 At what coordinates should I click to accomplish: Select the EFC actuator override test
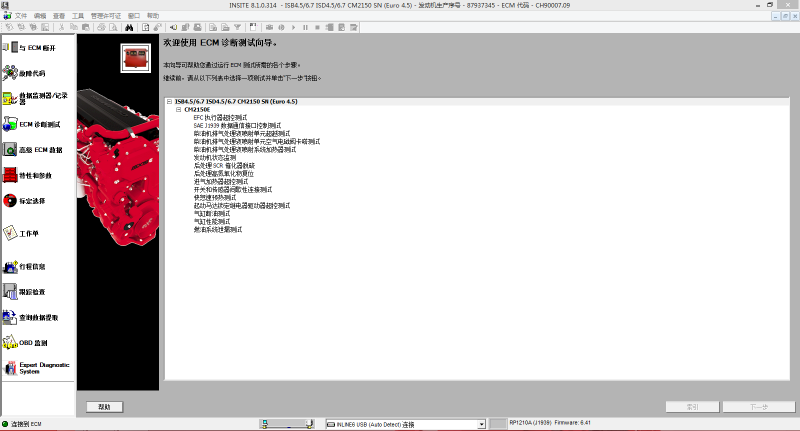click(220, 117)
